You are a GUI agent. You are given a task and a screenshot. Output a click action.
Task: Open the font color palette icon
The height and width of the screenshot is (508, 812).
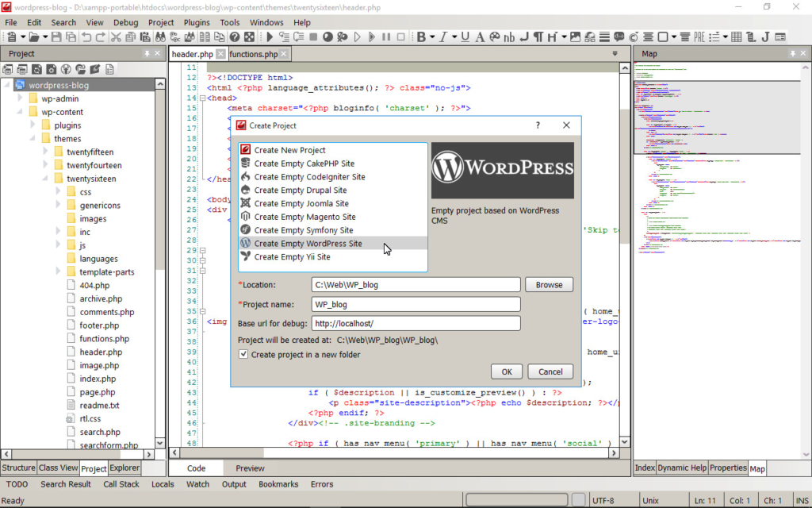[x=495, y=37]
